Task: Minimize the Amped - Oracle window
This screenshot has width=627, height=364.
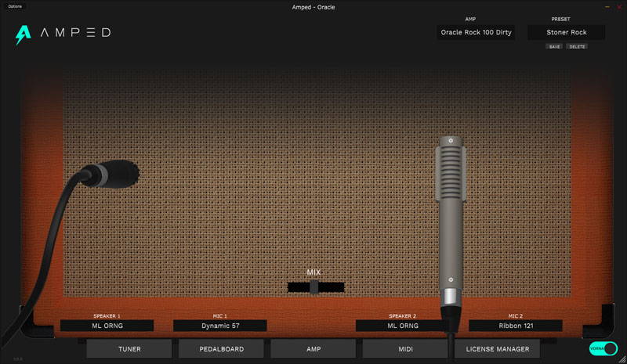Action: tap(607, 7)
